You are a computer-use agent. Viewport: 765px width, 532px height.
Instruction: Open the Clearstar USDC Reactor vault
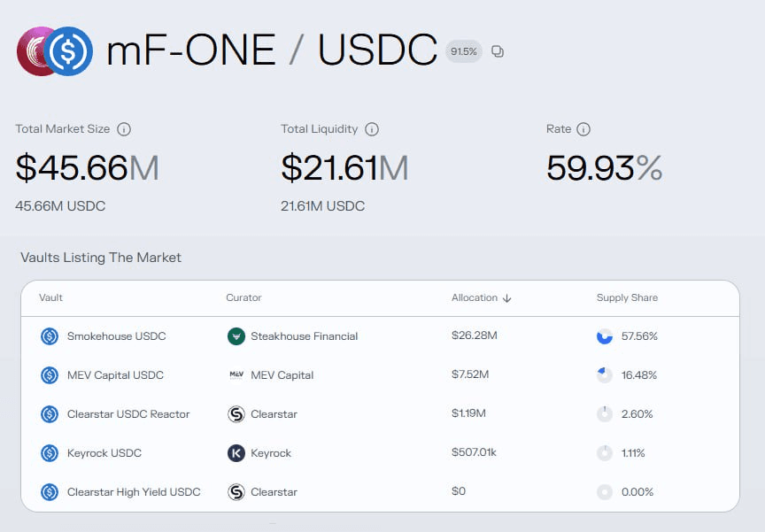(x=128, y=414)
